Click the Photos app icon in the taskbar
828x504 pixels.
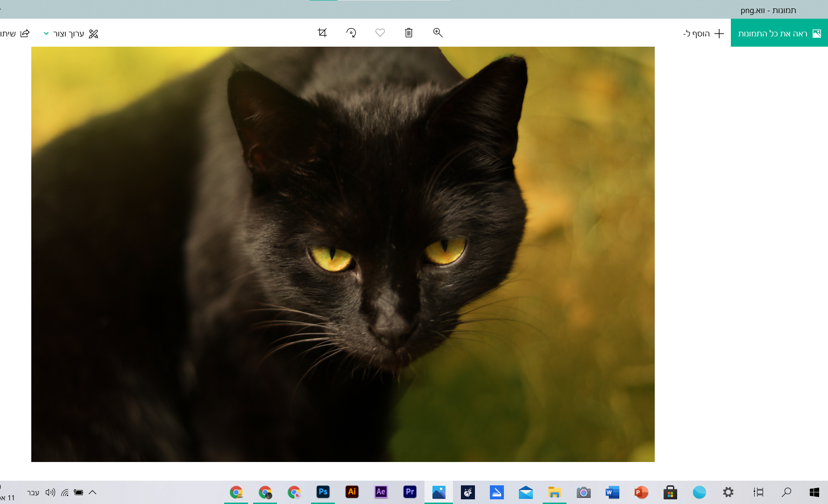[x=439, y=492]
